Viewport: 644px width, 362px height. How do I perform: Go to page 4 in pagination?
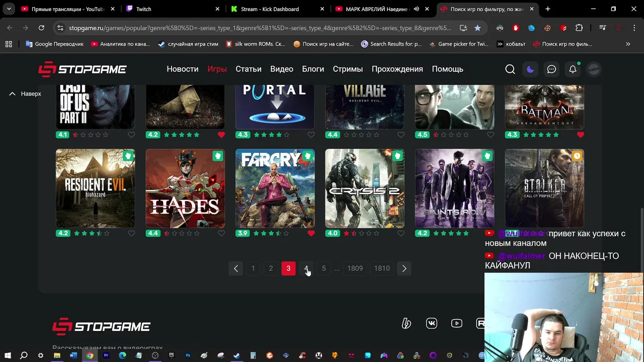pos(306,268)
